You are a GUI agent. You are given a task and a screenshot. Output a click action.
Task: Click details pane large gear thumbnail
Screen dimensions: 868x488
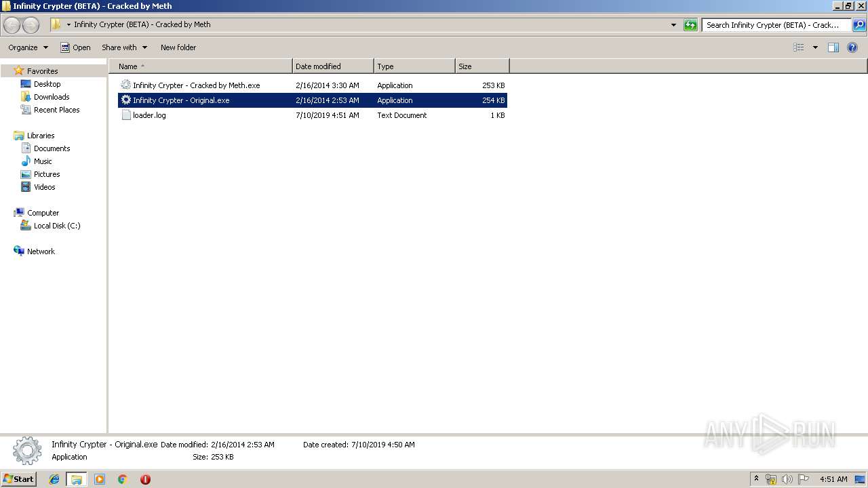[x=27, y=451]
